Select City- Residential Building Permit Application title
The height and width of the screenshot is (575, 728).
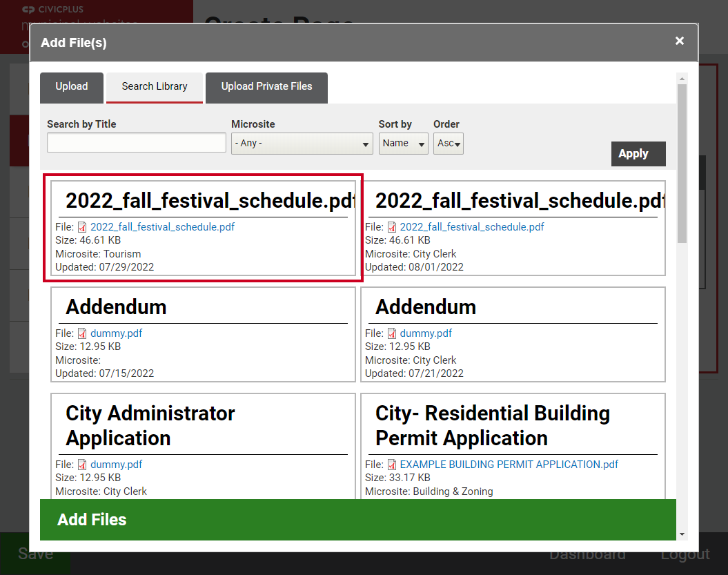click(493, 426)
